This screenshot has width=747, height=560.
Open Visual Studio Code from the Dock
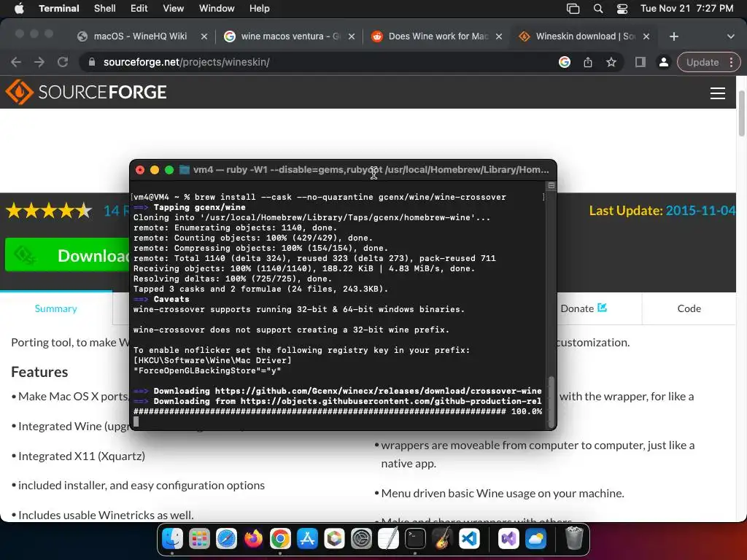point(469,539)
